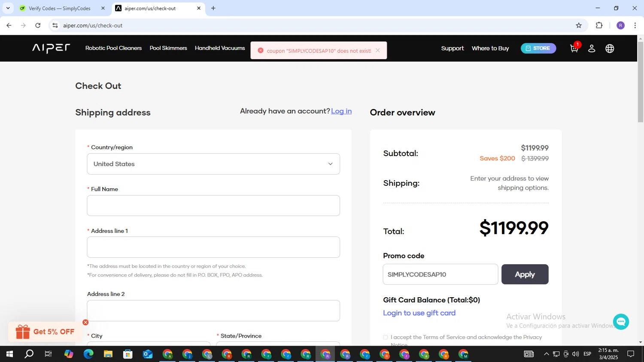Image resolution: width=644 pixels, height=362 pixels.
Task: Click the browser address bar URL
Action: (x=93, y=25)
